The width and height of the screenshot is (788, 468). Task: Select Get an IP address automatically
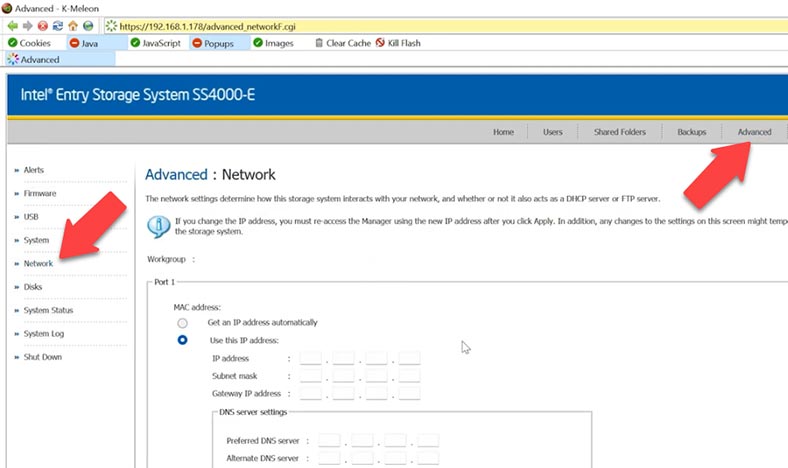pos(182,323)
